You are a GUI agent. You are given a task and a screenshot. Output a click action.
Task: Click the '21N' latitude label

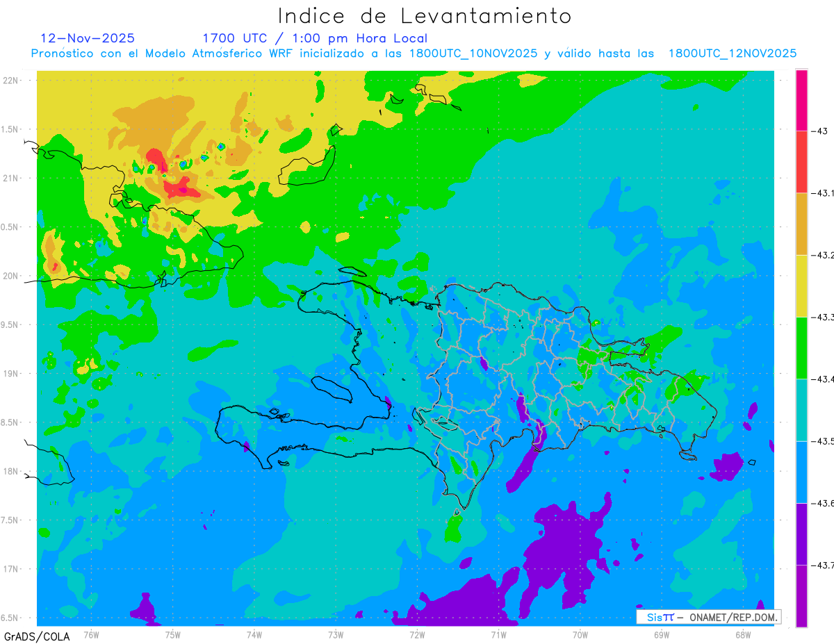pos(11,178)
